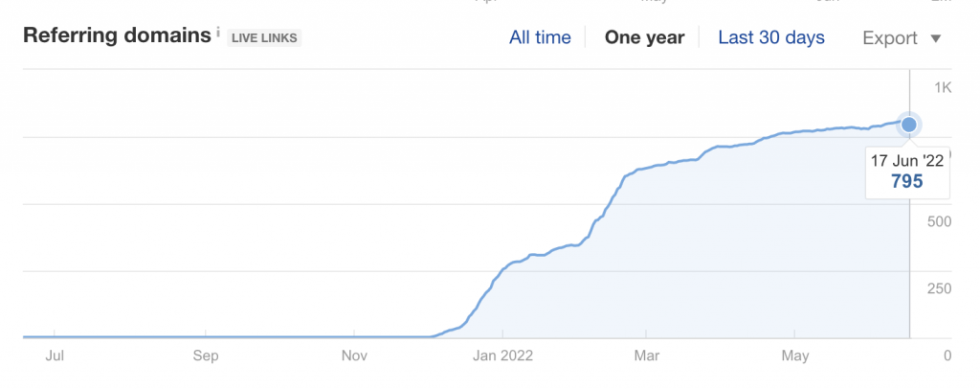
Task: Click the 1K y-axis label
Action: (943, 88)
